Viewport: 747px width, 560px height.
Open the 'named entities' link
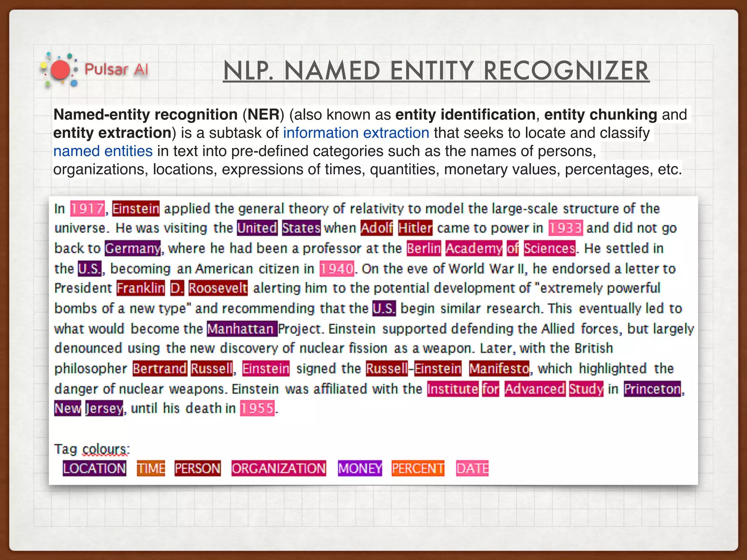pyautogui.click(x=103, y=151)
